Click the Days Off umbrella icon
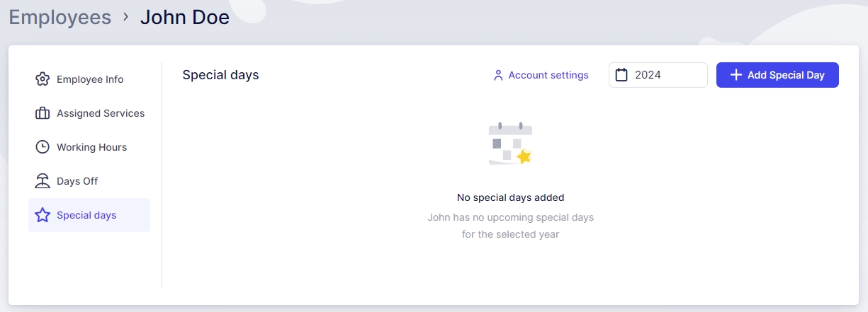The width and height of the screenshot is (868, 312). click(x=43, y=181)
